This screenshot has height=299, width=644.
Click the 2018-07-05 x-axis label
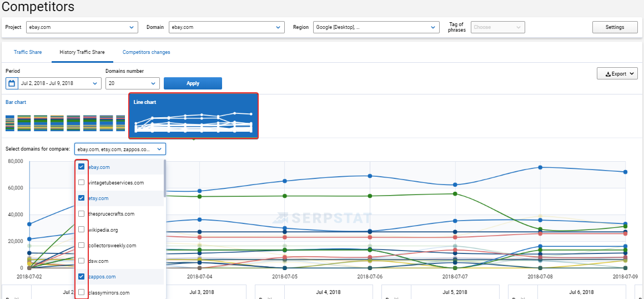pyautogui.click(x=285, y=276)
